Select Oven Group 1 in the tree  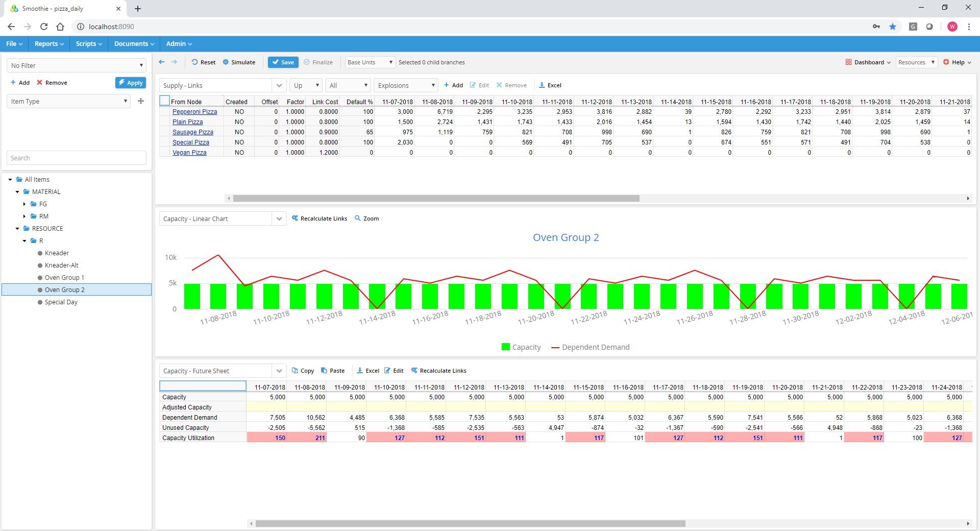[64, 278]
